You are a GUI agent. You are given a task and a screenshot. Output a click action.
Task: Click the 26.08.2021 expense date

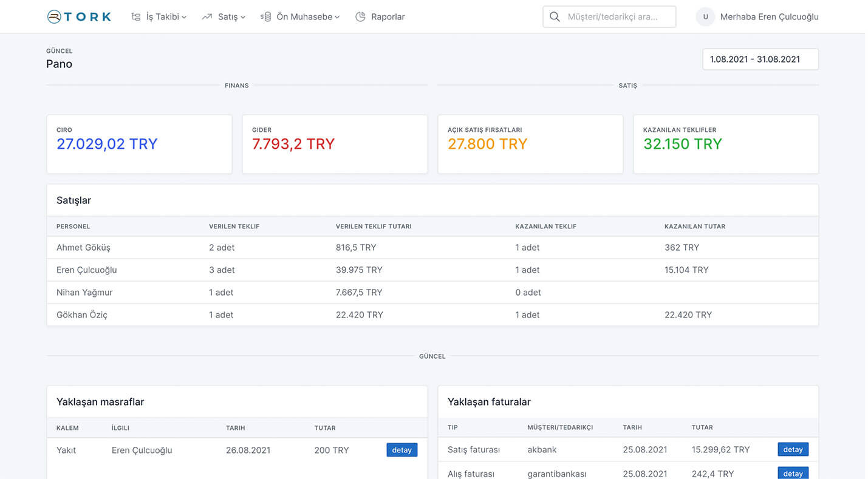pyautogui.click(x=248, y=450)
